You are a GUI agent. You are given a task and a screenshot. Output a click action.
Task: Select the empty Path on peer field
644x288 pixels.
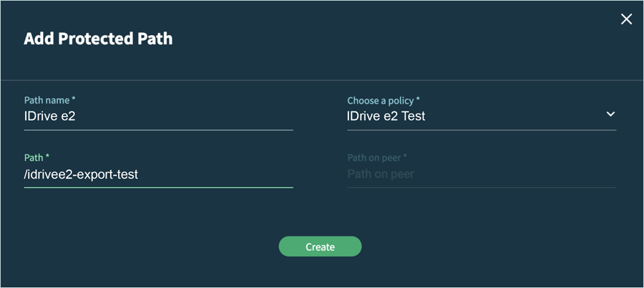coord(481,174)
